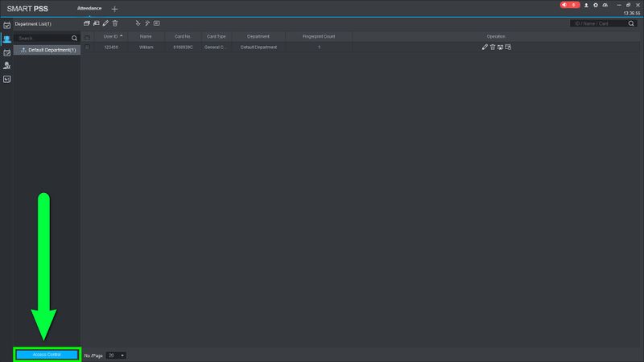Select the user management sidebar icon
The image size is (644, 362).
(x=6, y=39)
